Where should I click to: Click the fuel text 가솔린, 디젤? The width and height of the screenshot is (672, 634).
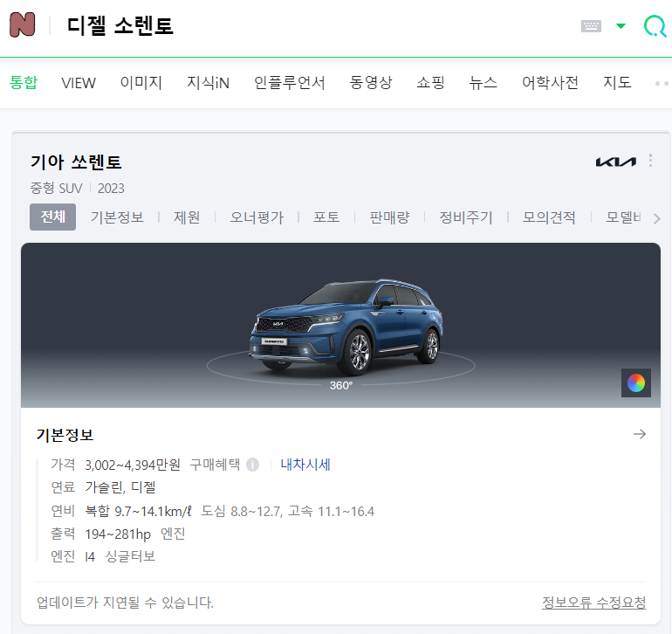120,487
